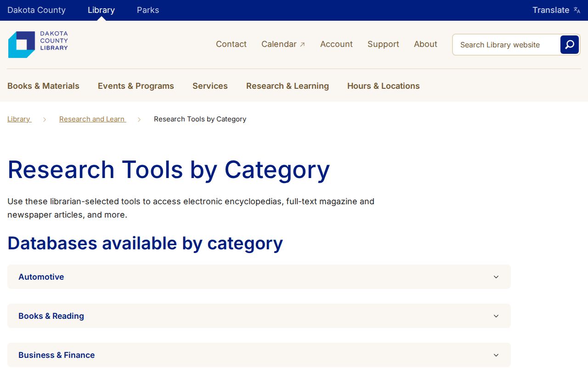
Task: Visit the About page
Action: point(425,44)
